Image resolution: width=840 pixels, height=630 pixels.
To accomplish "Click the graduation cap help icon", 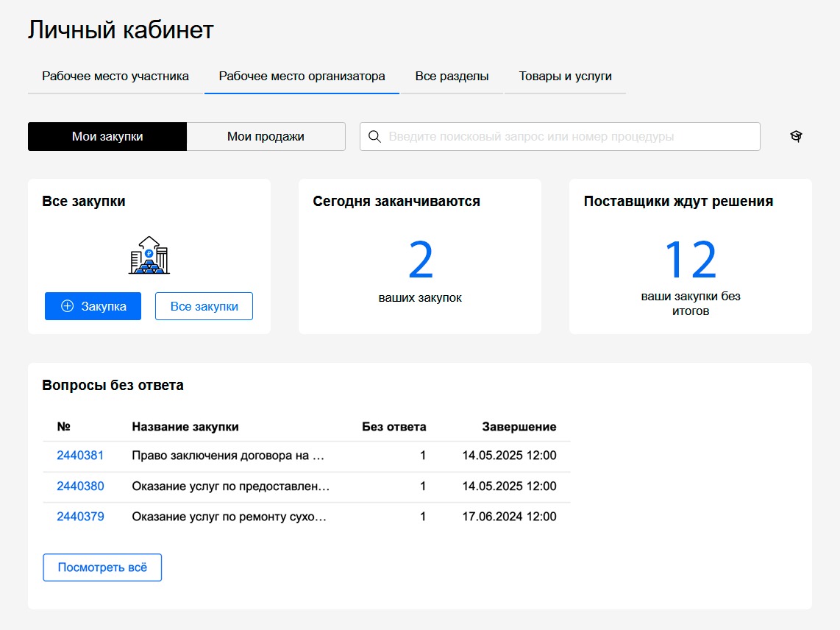I will pos(796,136).
